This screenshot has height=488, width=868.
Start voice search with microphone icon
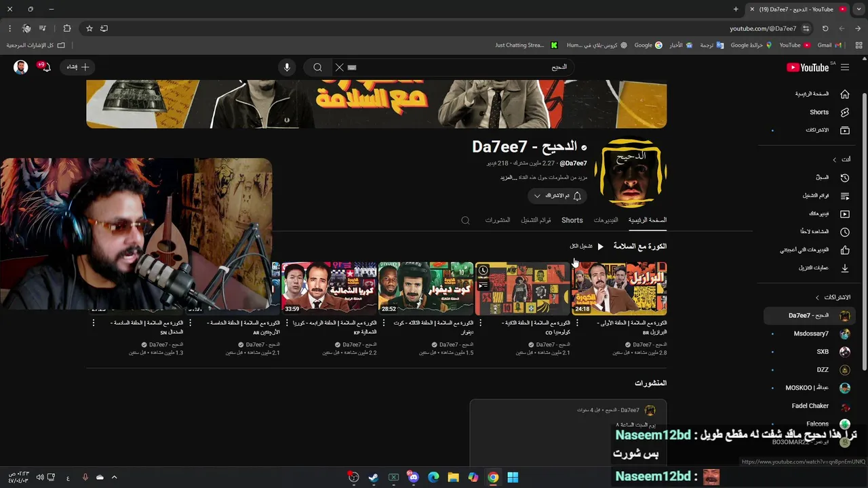[x=287, y=67]
